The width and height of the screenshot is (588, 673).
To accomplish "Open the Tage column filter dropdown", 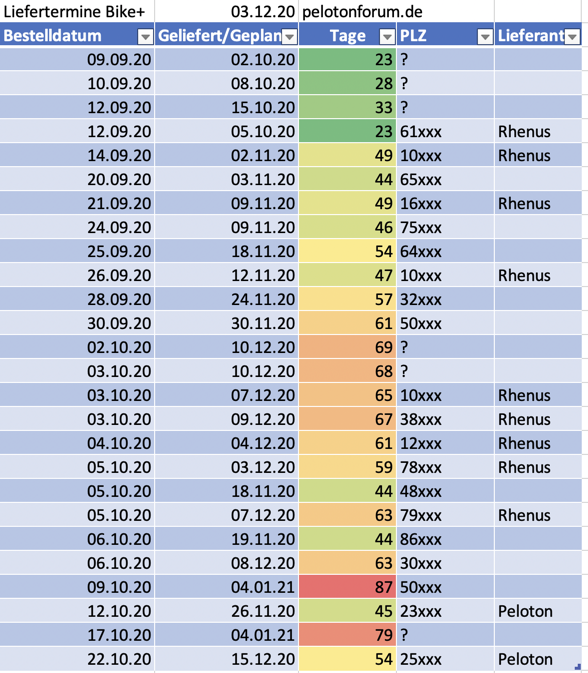I will coord(387,37).
